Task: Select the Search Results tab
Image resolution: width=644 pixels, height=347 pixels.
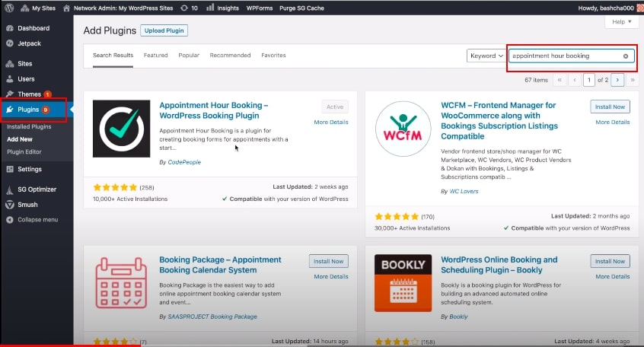Action: tap(113, 55)
